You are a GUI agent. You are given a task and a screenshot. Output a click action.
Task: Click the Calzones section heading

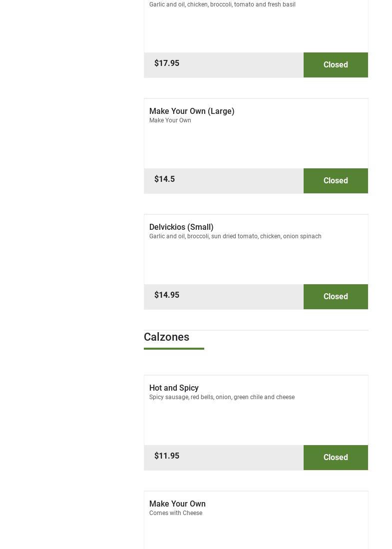166,337
